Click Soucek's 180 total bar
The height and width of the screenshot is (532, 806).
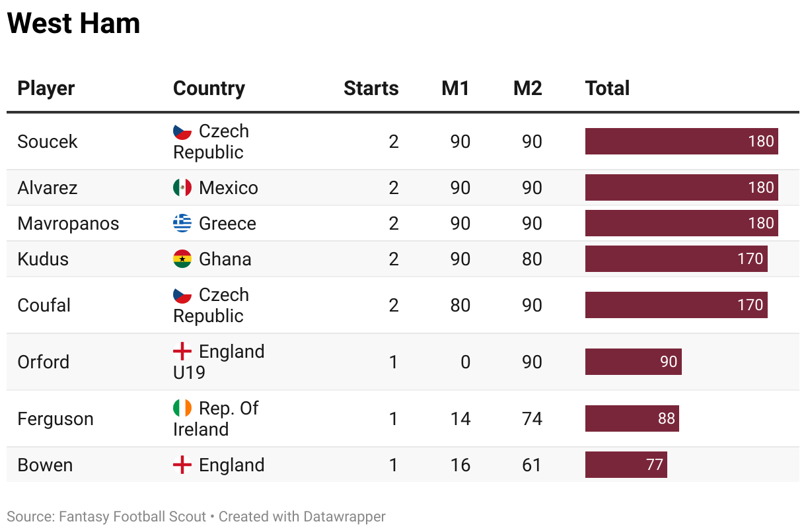tap(681, 141)
